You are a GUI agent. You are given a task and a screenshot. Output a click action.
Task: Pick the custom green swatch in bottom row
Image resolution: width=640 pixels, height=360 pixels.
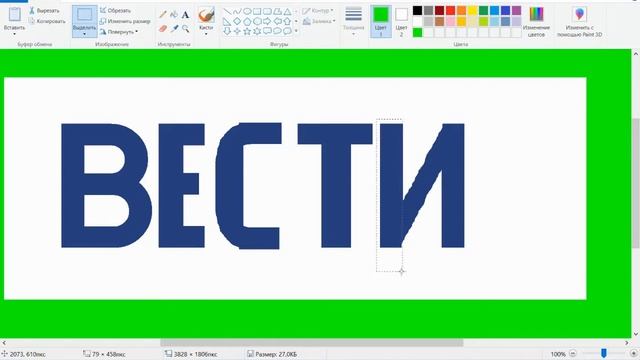point(417,32)
